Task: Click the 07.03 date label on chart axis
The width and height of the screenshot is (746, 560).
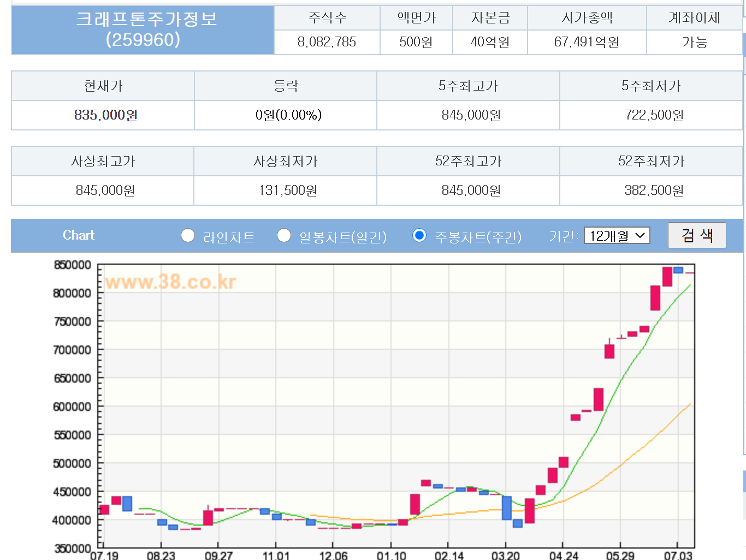Action: (678, 555)
